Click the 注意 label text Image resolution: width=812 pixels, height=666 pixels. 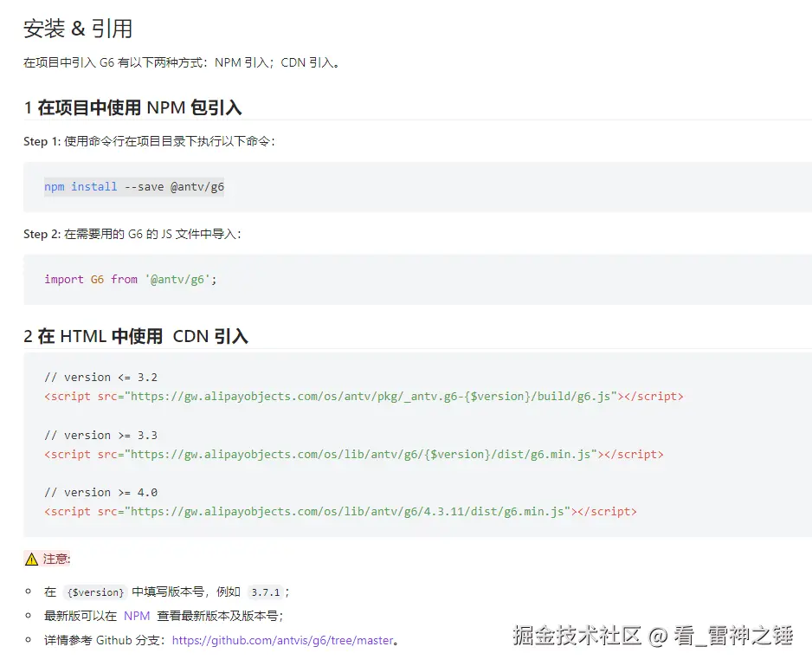tap(56, 559)
